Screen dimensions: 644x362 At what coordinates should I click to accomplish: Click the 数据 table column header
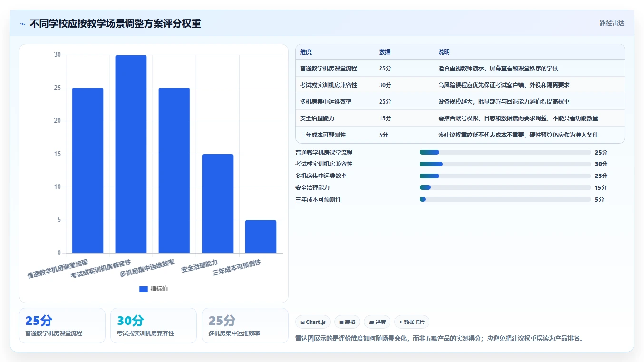pos(384,52)
